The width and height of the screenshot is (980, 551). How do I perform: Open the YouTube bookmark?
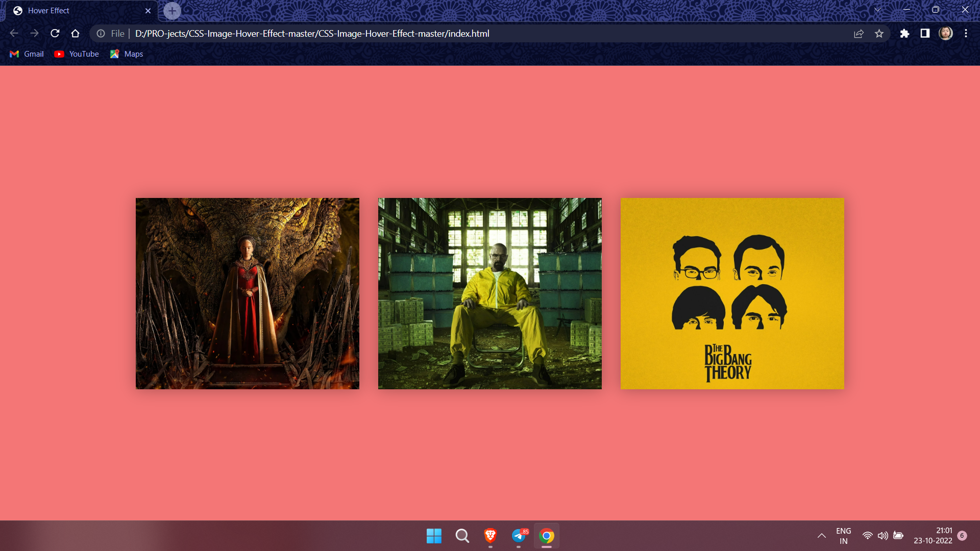point(77,54)
